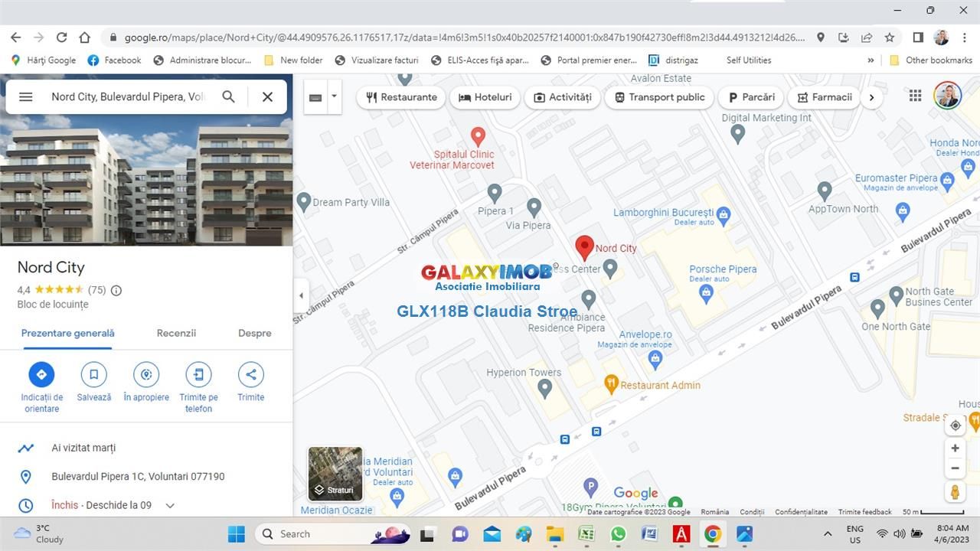
Task: Click the my location target button
Action: click(x=955, y=425)
